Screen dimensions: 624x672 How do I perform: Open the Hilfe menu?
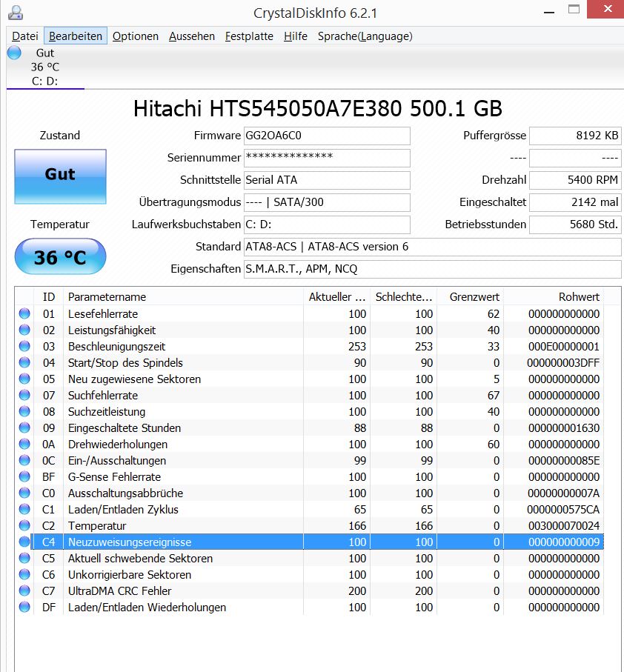pos(295,36)
